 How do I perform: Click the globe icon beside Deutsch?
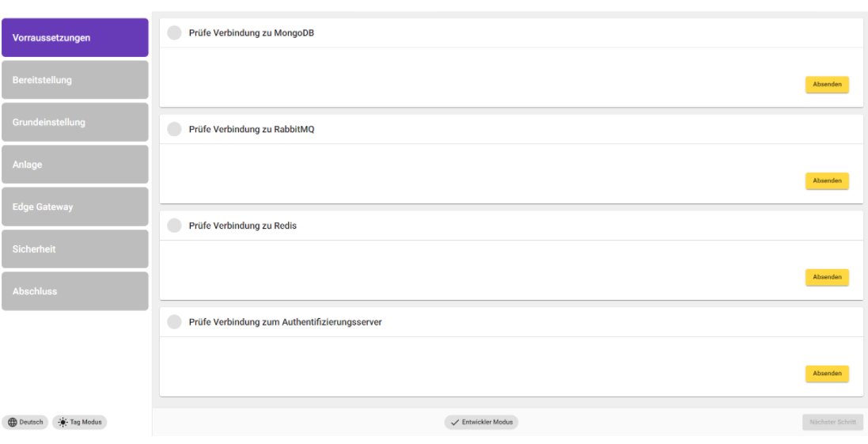pos(12,423)
